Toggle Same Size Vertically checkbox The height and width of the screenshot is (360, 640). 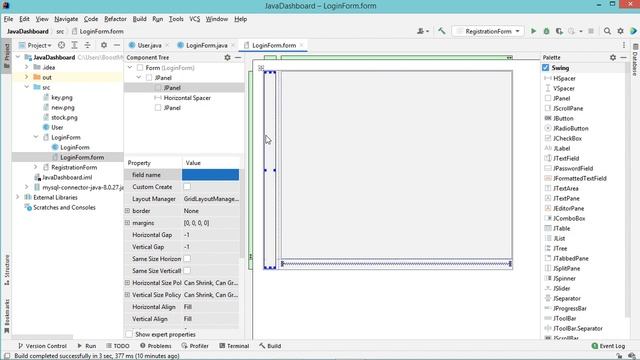187,271
